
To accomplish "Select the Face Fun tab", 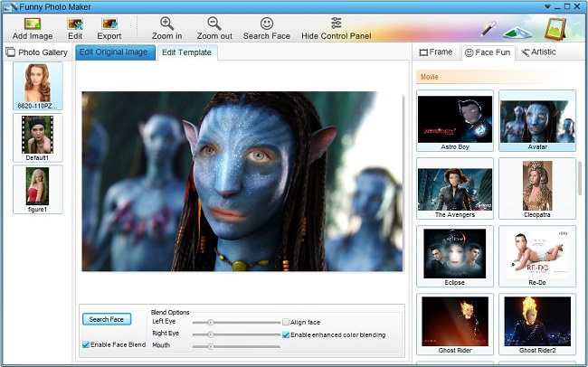I will tap(488, 52).
